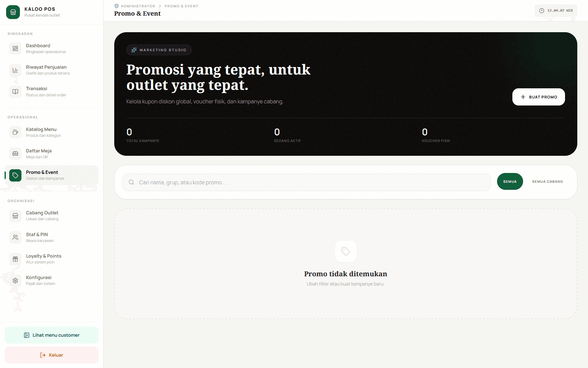
Task: Click the Marketing Studio badge
Action: coord(159,50)
